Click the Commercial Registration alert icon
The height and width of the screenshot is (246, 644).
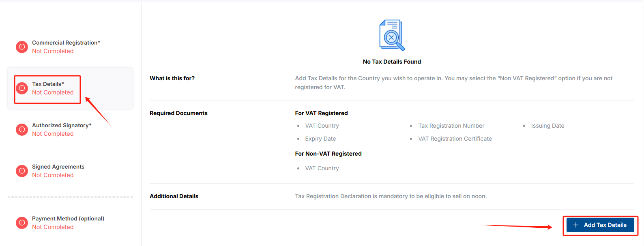22,47
